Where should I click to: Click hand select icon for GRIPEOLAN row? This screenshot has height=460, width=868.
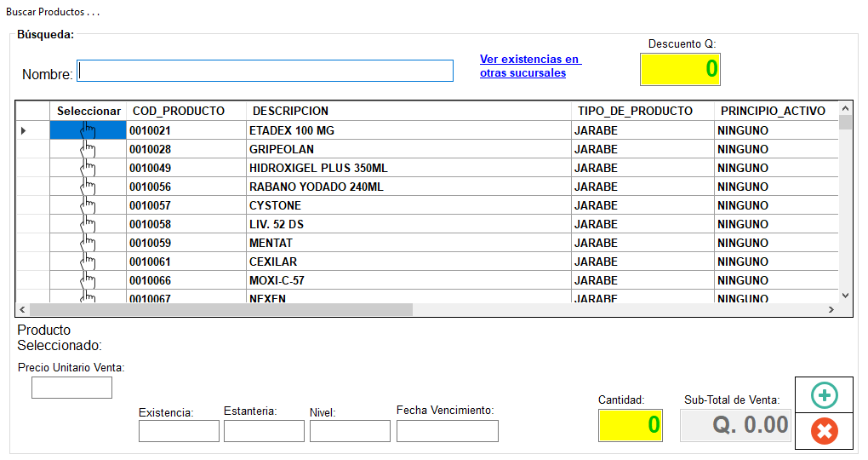[89, 149]
